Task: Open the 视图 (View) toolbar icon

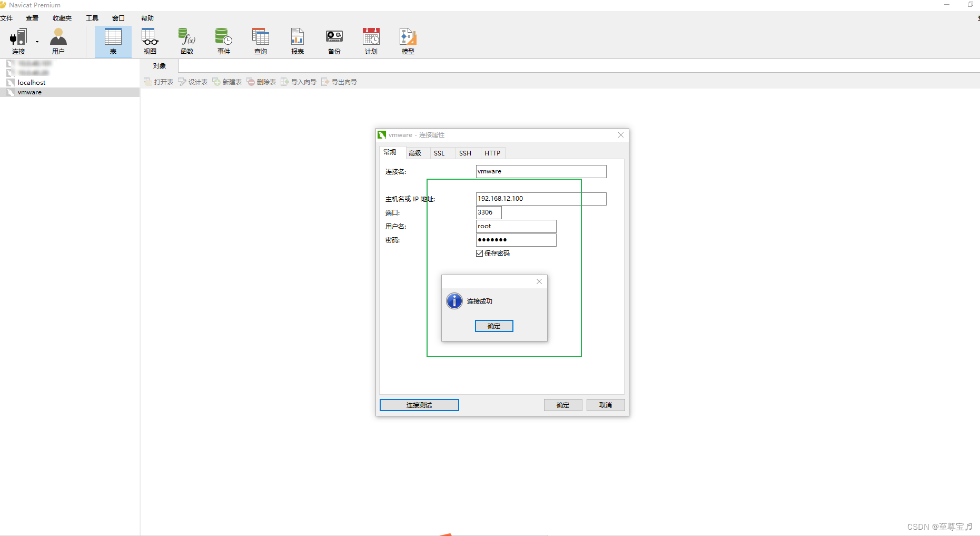Action: 150,41
